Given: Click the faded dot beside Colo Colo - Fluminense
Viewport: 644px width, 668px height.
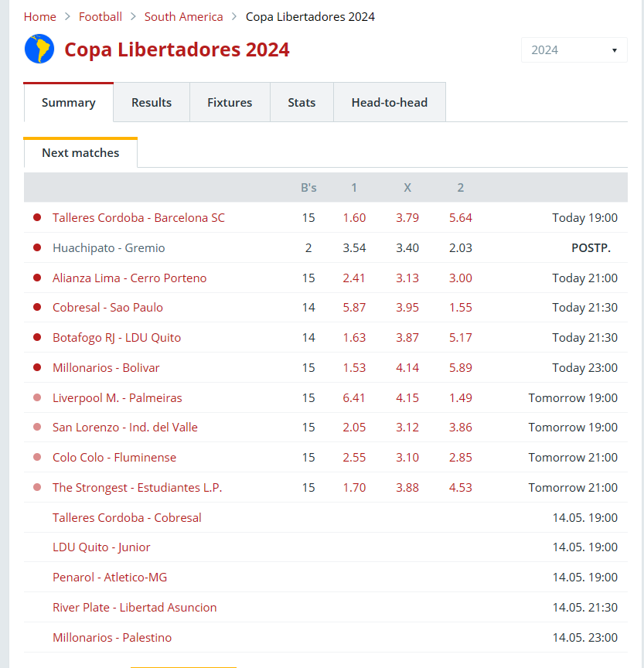Looking at the screenshot, I should pos(37,457).
